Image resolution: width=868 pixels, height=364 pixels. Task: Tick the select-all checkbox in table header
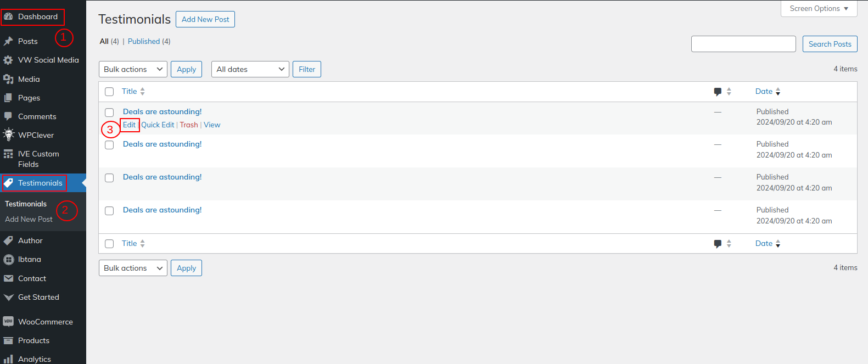tap(109, 92)
